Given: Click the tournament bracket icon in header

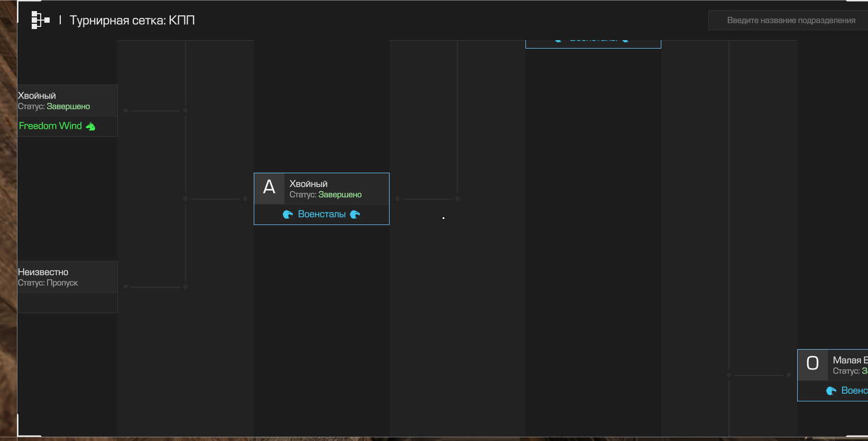Looking at the screenshot, I should [x=40, y=20].
